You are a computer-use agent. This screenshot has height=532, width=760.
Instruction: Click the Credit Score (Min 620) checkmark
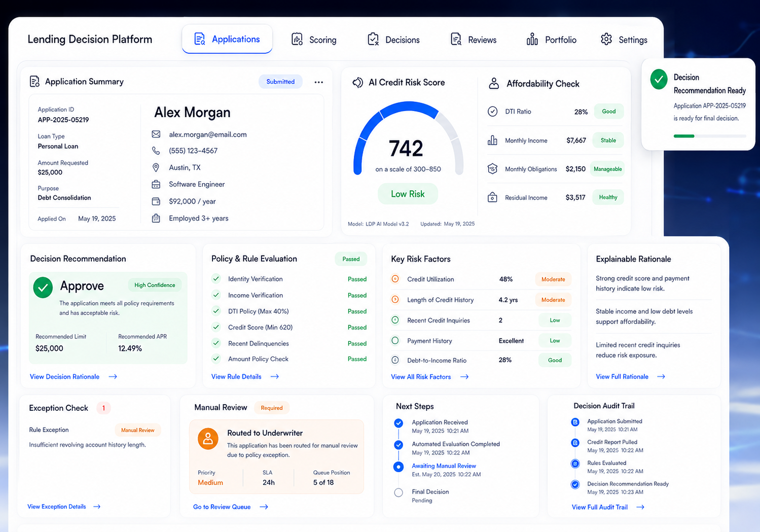[x=216, y=327]
